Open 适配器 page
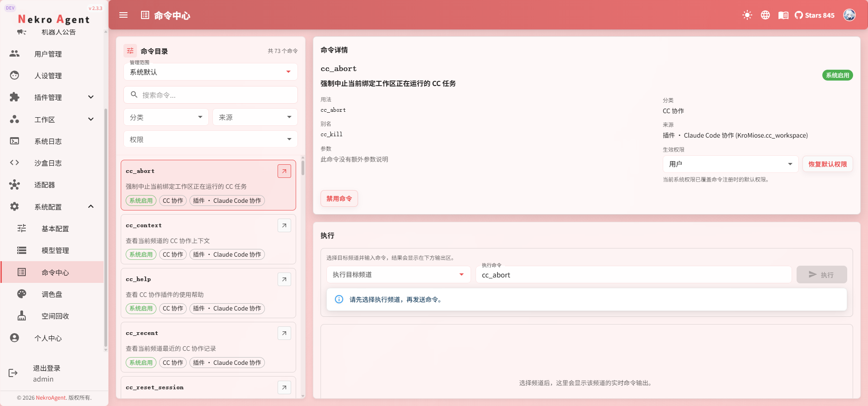868x406 pixels. [x=52, y=185]
